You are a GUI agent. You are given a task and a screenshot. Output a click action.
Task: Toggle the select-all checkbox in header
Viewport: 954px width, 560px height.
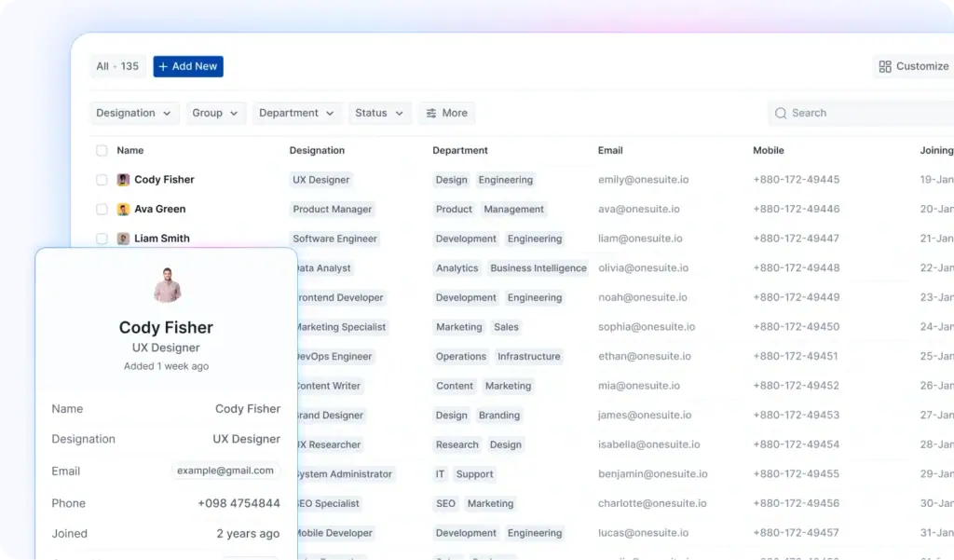[x=102, y=151]
